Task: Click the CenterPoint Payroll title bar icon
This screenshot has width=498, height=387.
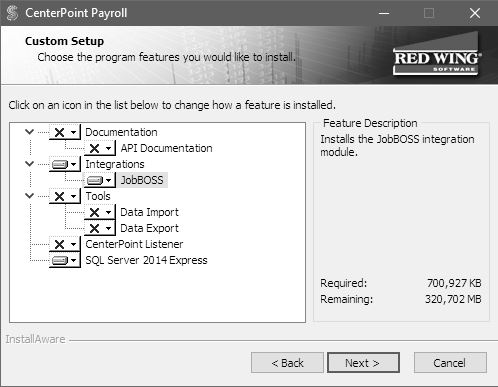Action: [x=12, y=13]
